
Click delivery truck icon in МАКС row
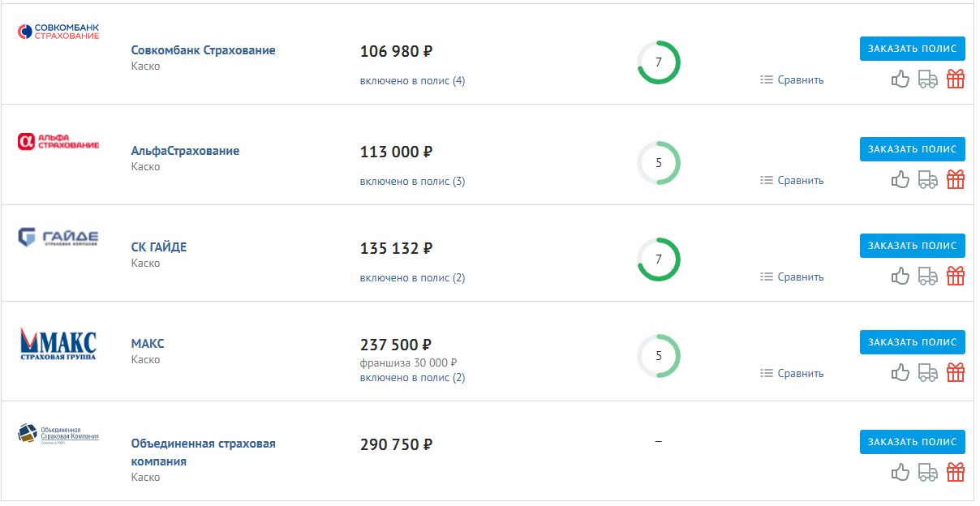(927, 373)
